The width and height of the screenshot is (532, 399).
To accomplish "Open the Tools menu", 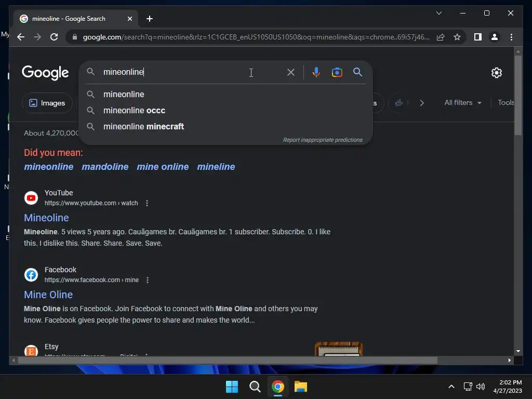I will (506, 102).
